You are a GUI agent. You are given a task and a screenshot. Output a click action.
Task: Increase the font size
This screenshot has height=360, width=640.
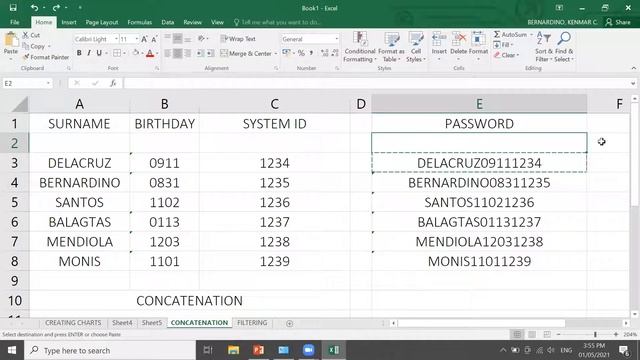[x=144, y=39]
